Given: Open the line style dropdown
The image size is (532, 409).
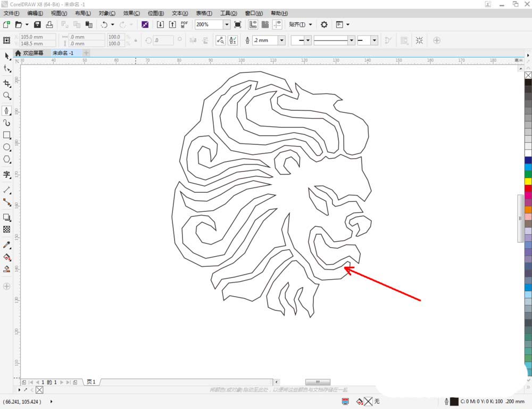Looking at the screenshot, I should [x=352, y=40].
